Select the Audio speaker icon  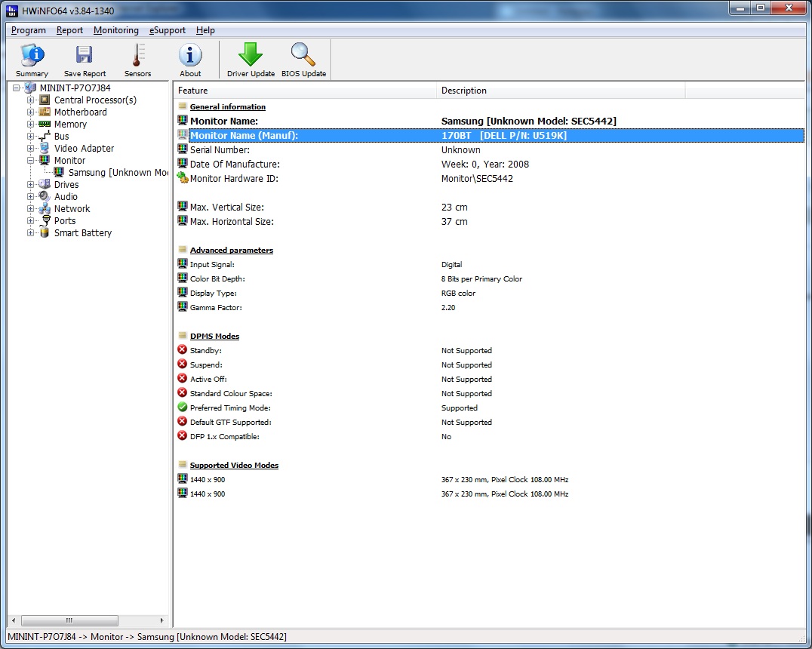point(45,196)
